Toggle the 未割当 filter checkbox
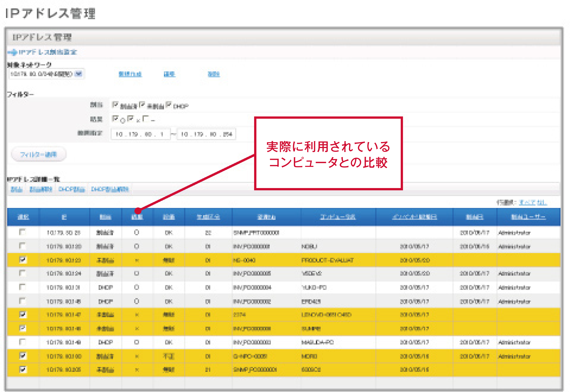 click(x=142, y=104)
